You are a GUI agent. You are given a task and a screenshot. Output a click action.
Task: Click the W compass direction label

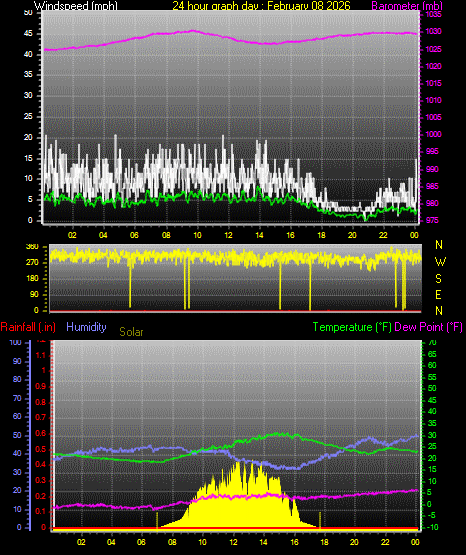pyautogui.click(x=440, y=262)
